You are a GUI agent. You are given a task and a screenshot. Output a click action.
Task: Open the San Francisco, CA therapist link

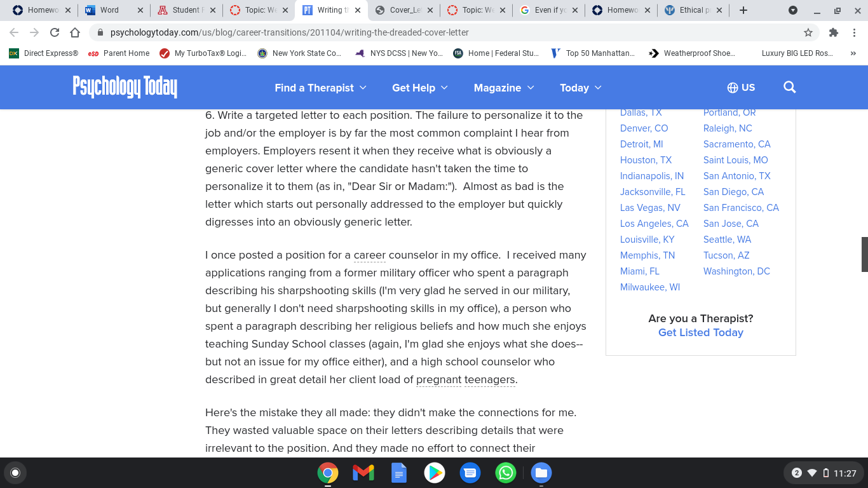[741, 208]
